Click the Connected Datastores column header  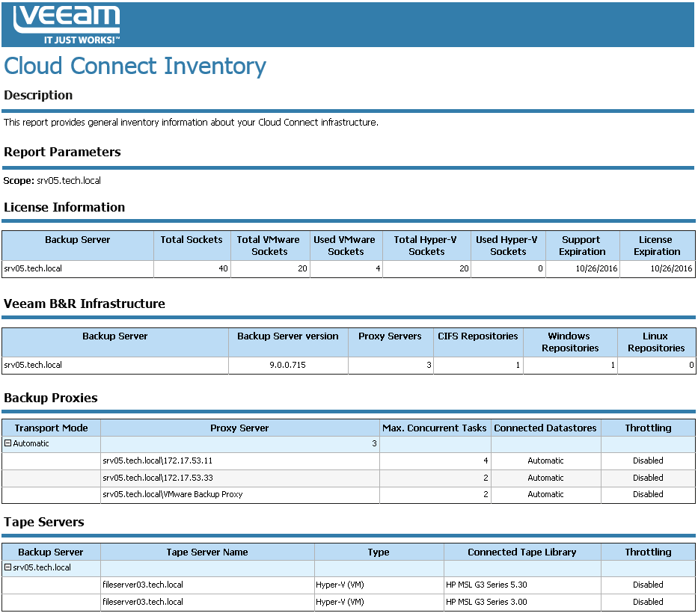click(545, 428)
